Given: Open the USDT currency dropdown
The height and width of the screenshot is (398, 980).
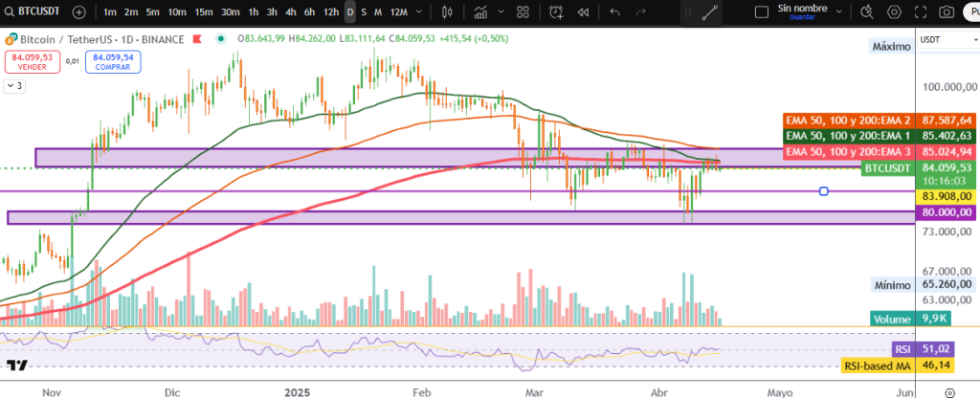Looking at the screenshot, I should 947,39.
